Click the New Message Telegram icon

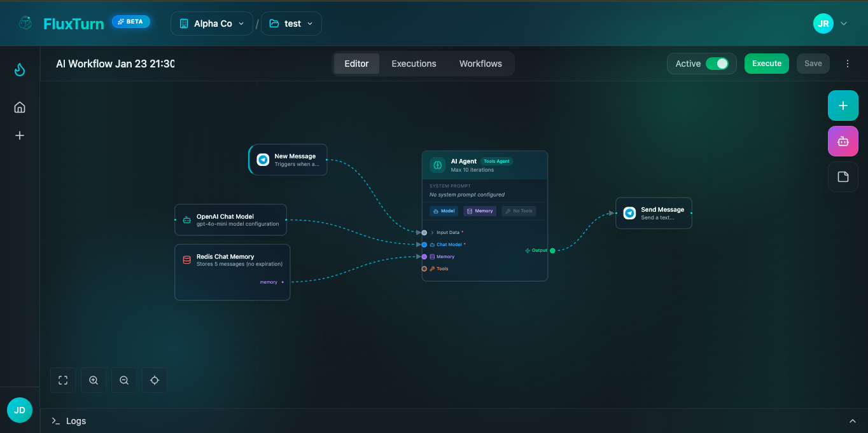coord(263,160)
